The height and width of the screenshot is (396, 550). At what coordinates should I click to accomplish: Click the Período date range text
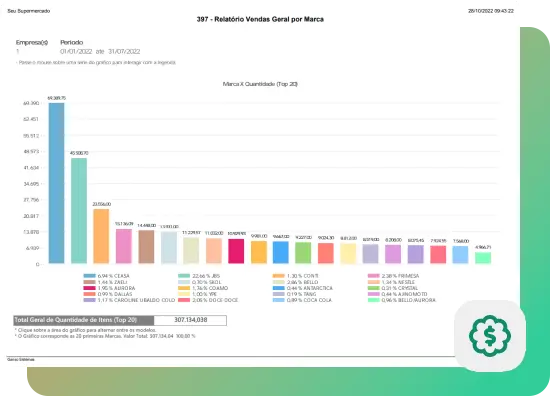click(100, 52)
